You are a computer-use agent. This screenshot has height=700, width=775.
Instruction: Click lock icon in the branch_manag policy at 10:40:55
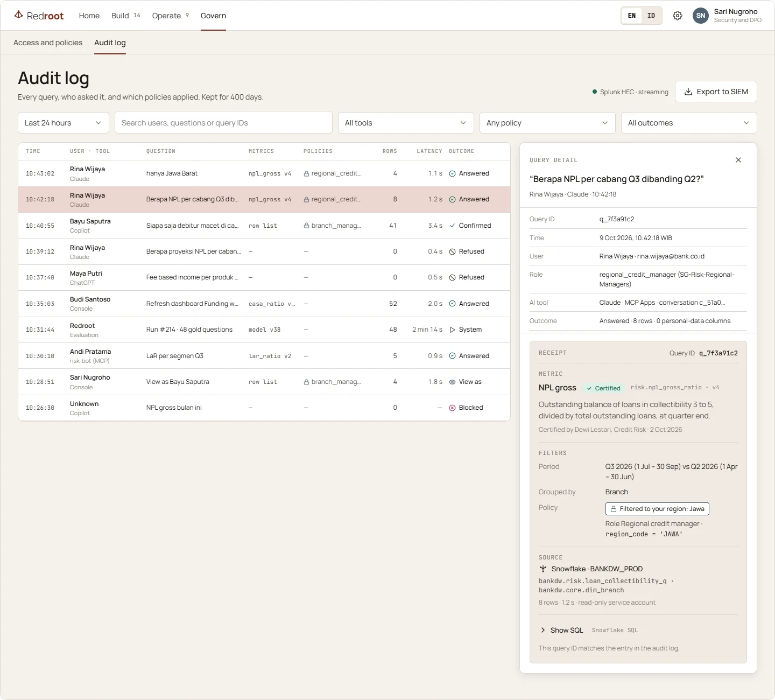coord(306,226)
